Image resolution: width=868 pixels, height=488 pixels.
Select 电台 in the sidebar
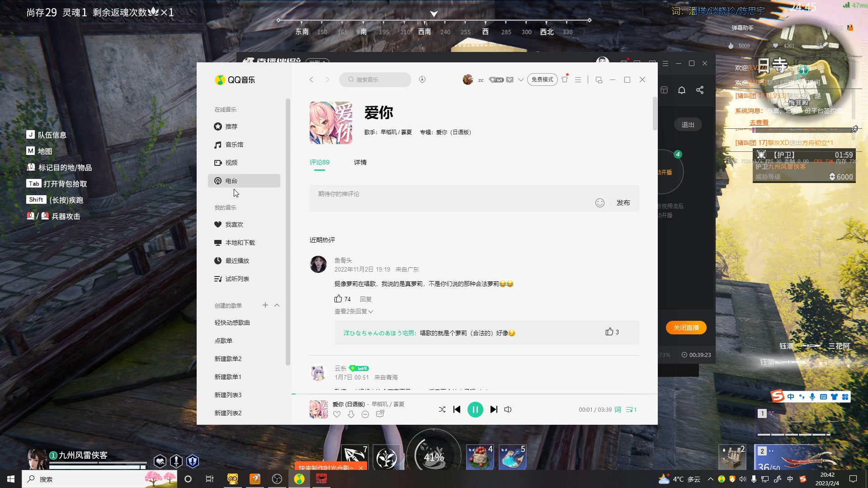pos(244,181)
